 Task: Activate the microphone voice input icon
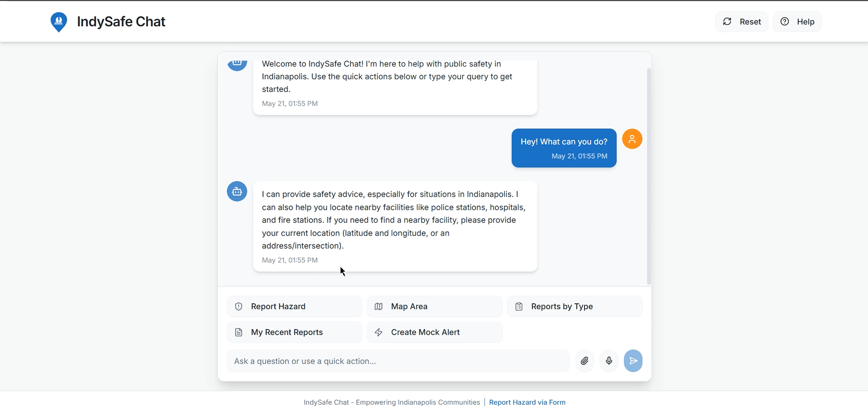point(609,361)
